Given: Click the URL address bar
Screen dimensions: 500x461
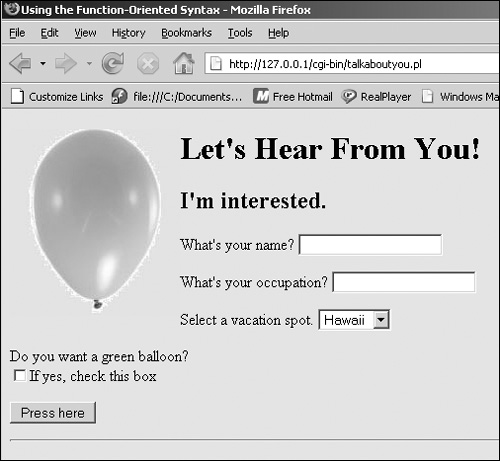Looking at the screenshot, I should 352,64.
